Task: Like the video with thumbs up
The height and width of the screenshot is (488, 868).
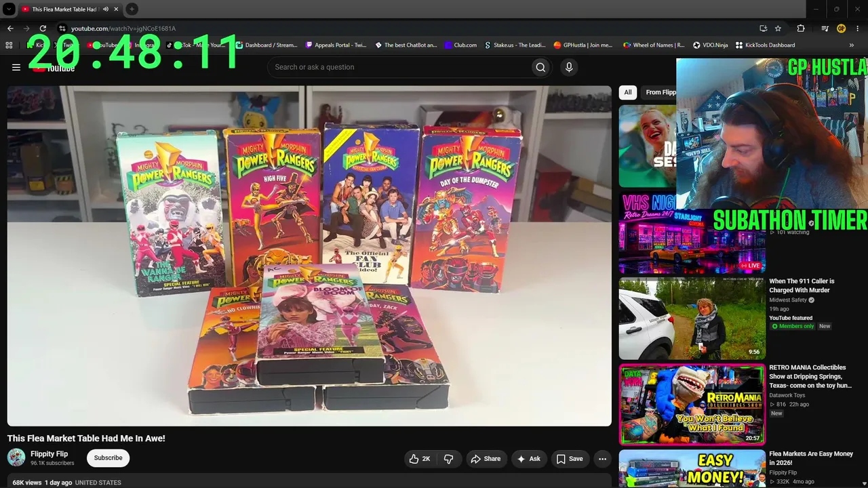Action: coord(420,459)
